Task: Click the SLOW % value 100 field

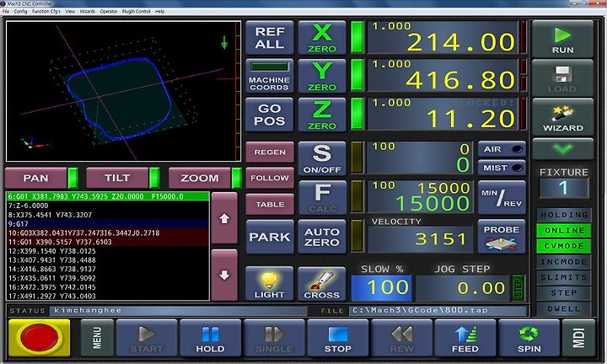Action: [x=381, y=288]
